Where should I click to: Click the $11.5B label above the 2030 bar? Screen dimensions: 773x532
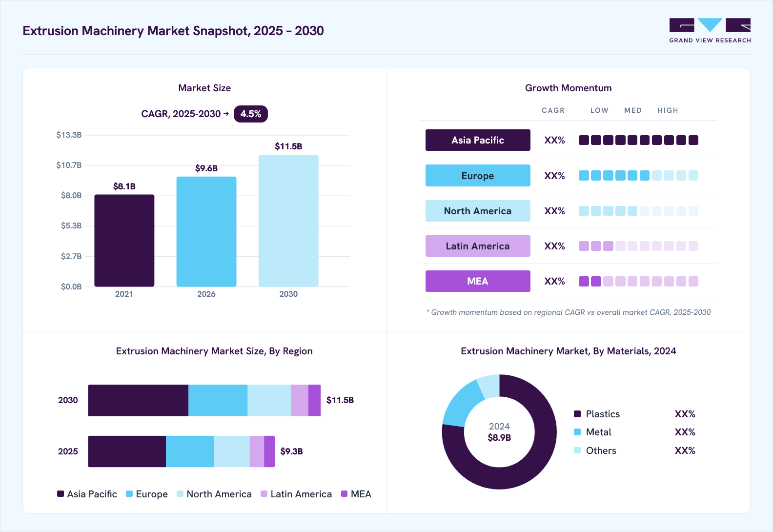coord(288,146)
